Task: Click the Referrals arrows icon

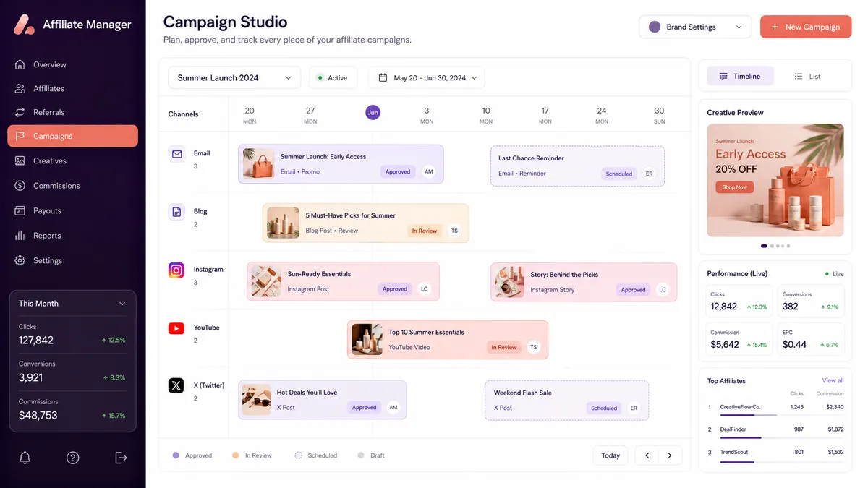Action: coord(20,112)
